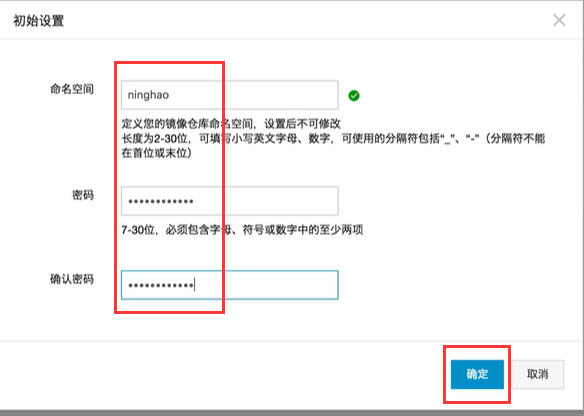The image size is (584, 416).
Task: Click the gray backdrop strip below the dialog
Action: 292,413
